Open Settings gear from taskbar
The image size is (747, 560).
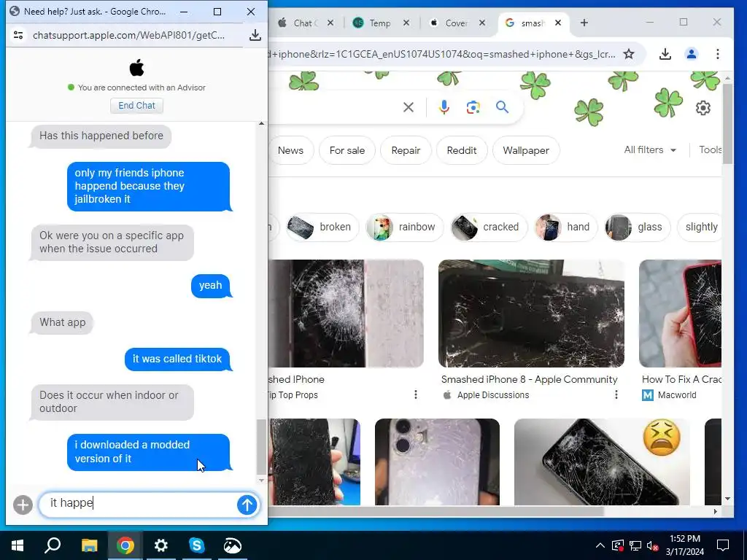pos(161,545)
